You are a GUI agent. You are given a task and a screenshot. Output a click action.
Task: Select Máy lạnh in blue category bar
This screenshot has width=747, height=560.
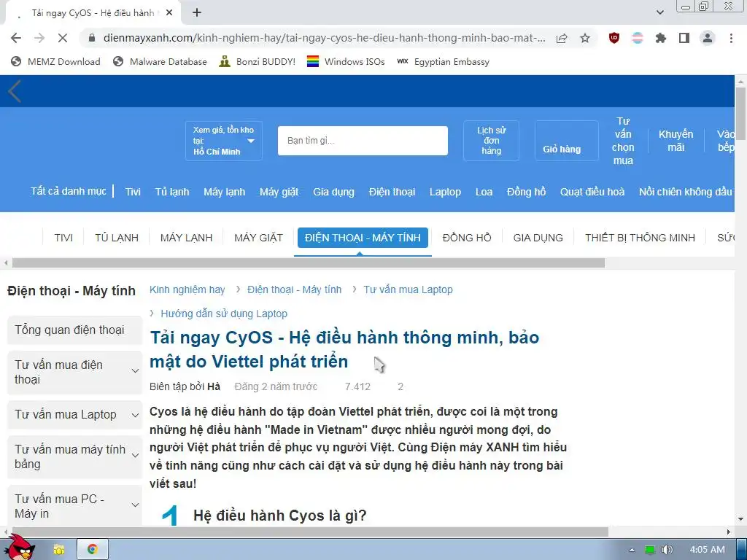pos(225,192)
